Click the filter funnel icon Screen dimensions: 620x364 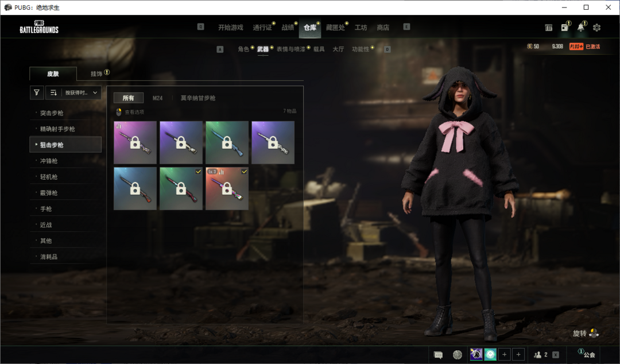click(37, 92)
